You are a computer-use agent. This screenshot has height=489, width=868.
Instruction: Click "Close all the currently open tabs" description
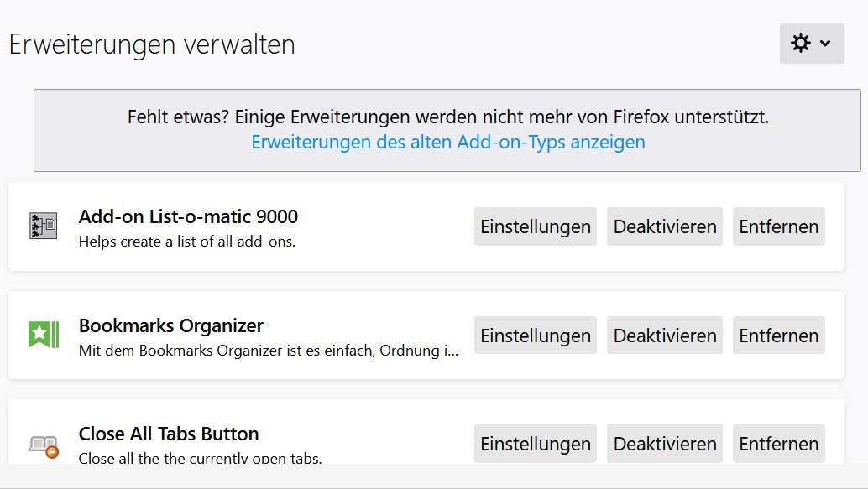tap(200, 458)
